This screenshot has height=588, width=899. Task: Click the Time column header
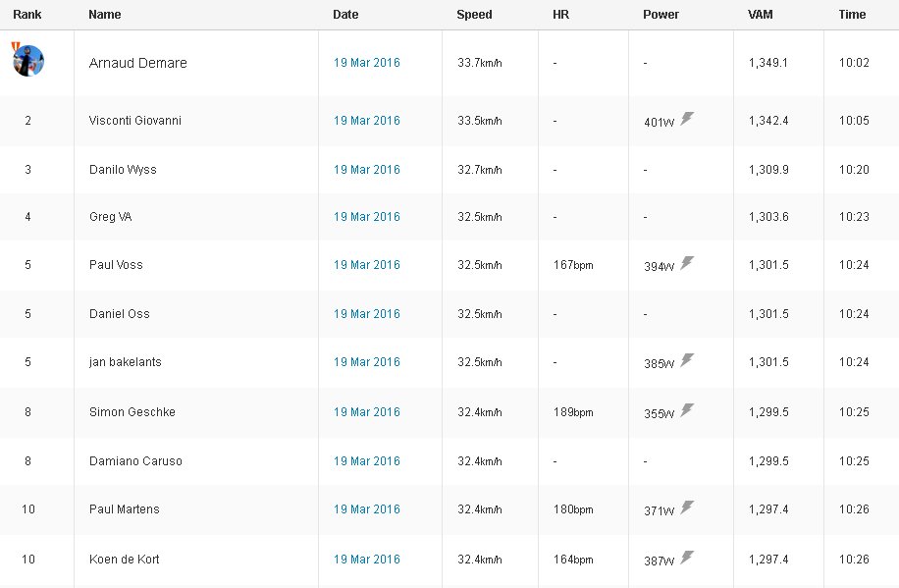852,15
